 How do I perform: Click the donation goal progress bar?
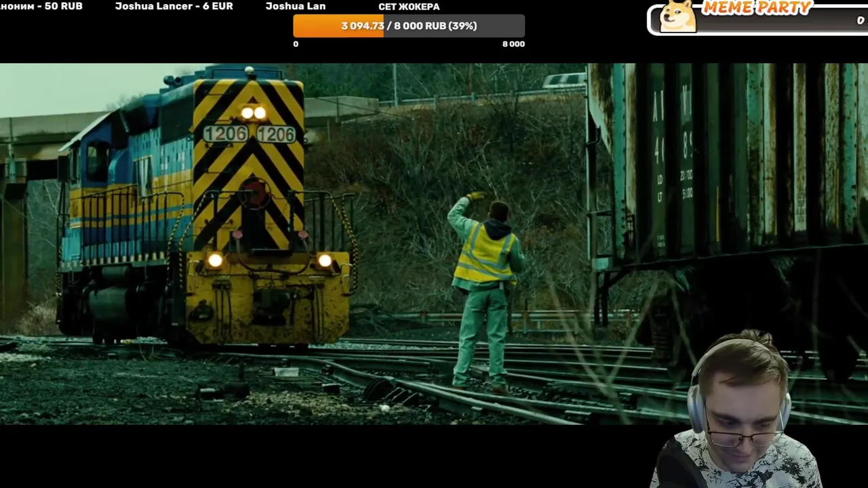[x=409, y=26]
